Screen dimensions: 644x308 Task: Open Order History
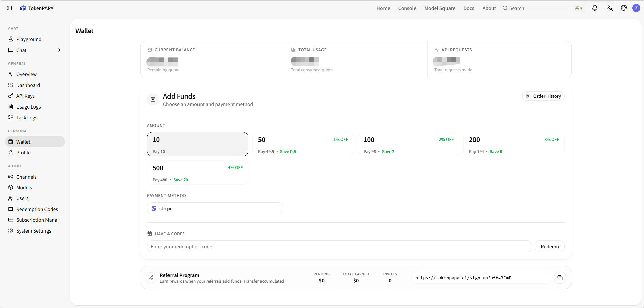[x=544, y=96]
